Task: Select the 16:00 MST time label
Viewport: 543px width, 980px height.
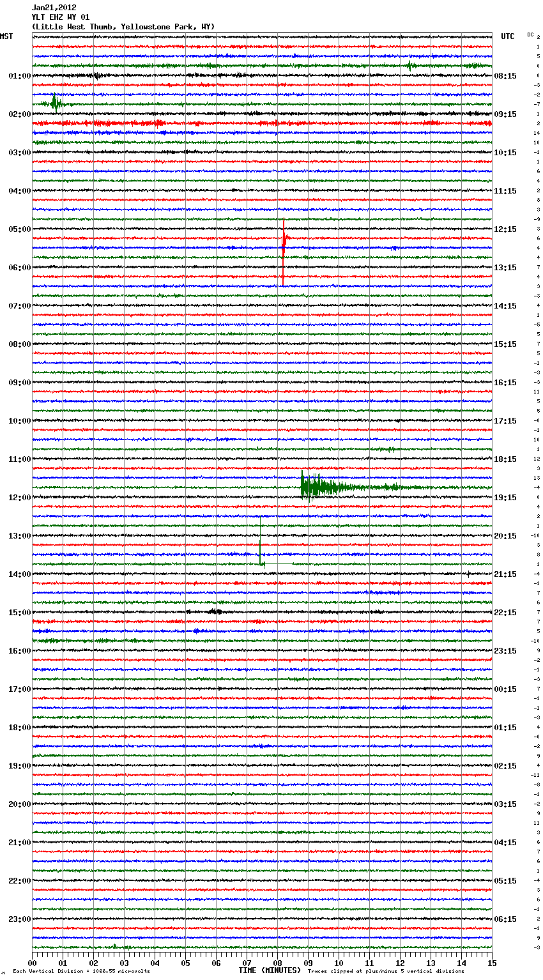Action: click(20, 651)
